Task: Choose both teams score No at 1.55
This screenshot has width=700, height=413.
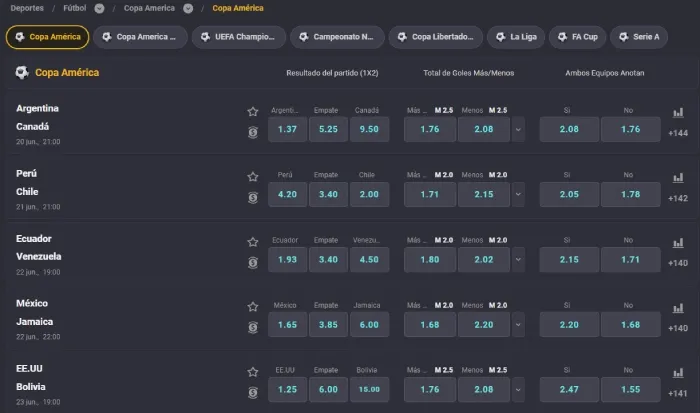Action: click(630, 389)
